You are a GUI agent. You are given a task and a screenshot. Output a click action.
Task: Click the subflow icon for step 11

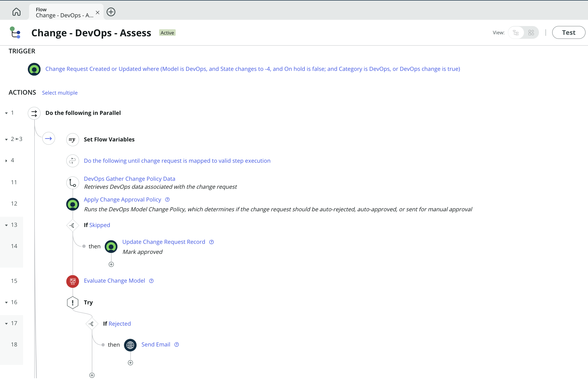[x=73, y=183]
